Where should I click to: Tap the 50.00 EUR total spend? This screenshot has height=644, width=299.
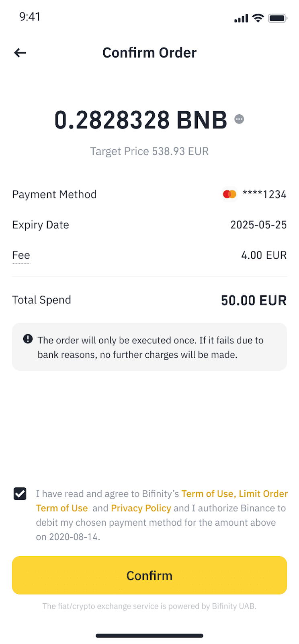click(254, 300)
